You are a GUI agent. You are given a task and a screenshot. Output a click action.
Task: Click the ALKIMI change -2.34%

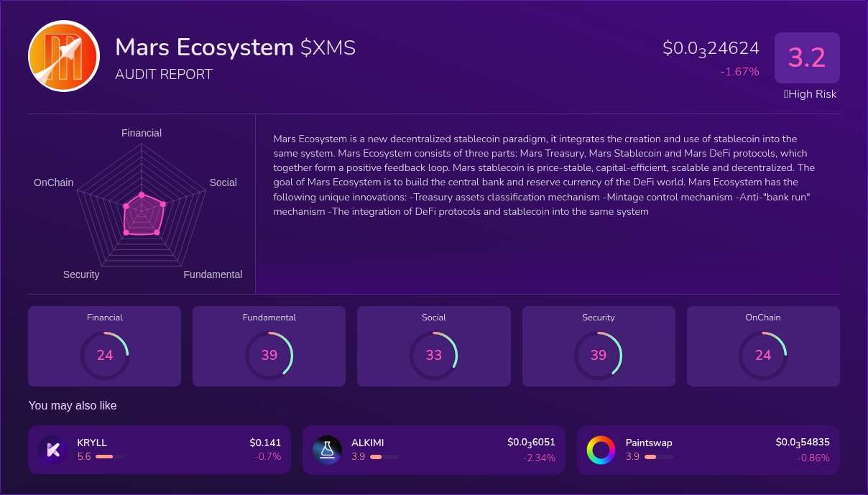tap(539, 458)
